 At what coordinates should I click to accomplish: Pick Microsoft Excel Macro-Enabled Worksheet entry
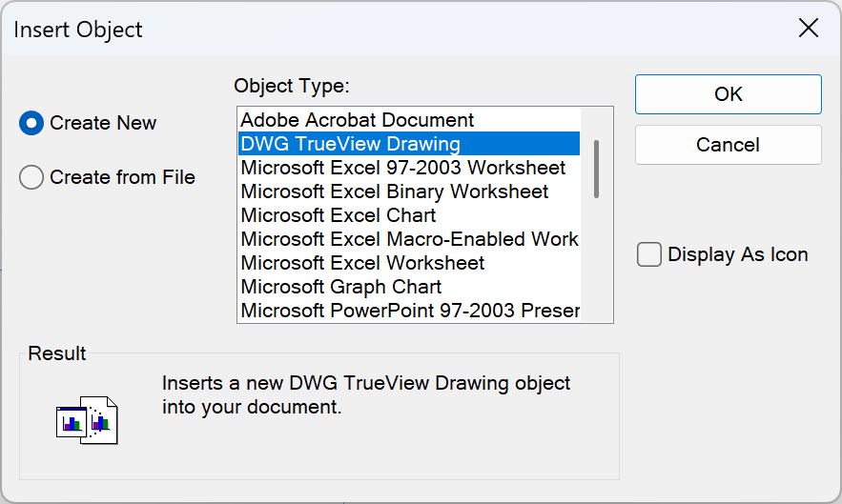click(x=409, y=239)
